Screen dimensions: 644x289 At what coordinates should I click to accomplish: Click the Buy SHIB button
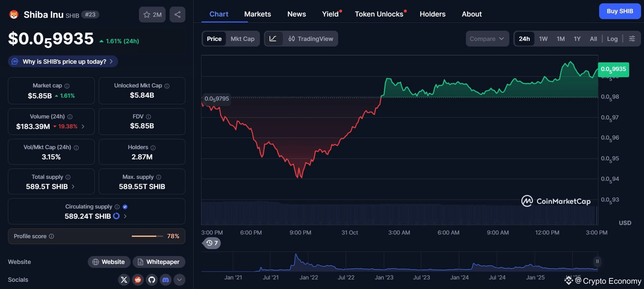click(620, 11)
